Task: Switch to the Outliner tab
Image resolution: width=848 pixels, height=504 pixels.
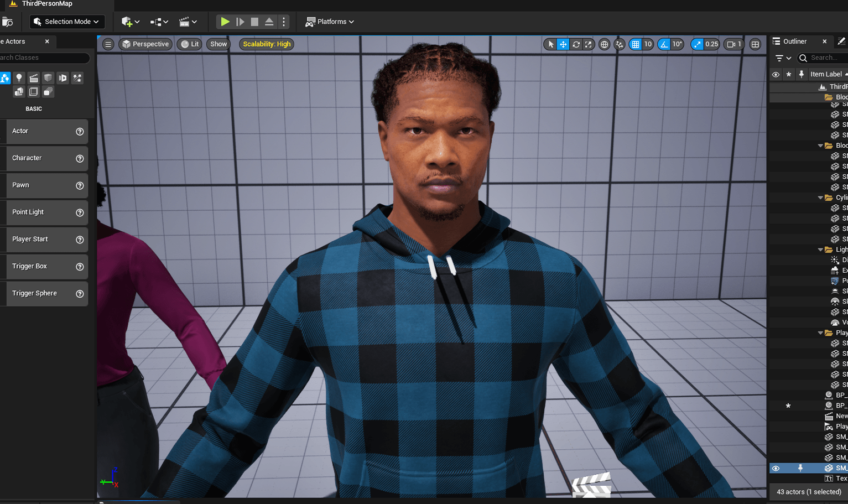Action: pos(795,41)
